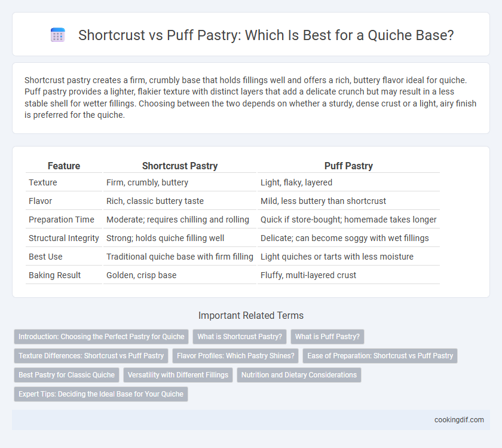Click the 'Preparation Time' row label
Viewport: 502px width, 448px height.
[x=62, y=220]
